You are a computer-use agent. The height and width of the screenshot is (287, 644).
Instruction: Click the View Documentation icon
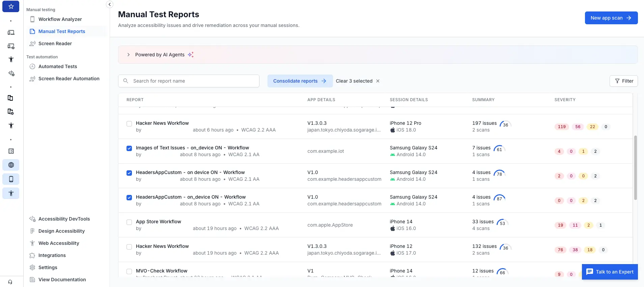32,280
